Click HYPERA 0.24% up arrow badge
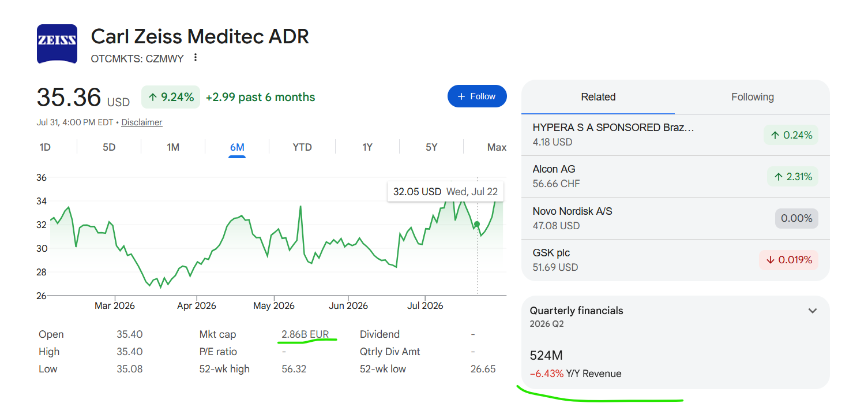 791,135
